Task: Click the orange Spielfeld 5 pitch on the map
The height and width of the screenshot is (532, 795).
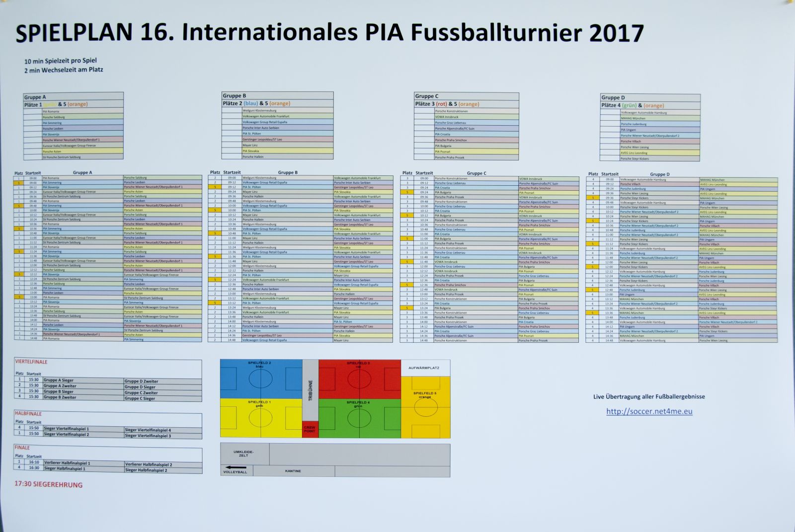Action: click(x=425, y=407)
